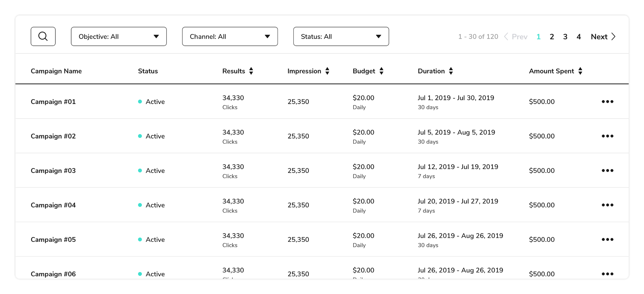644x294 pixels.
Task: Sort by Impression column arrows
Action: [x=327, y=71]
